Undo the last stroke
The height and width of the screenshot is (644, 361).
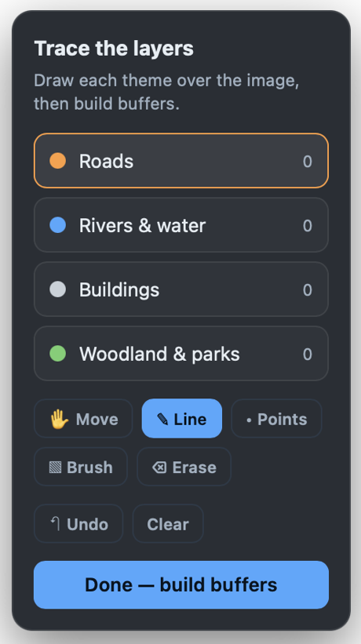pyautogui.click(x=78, y=524)
